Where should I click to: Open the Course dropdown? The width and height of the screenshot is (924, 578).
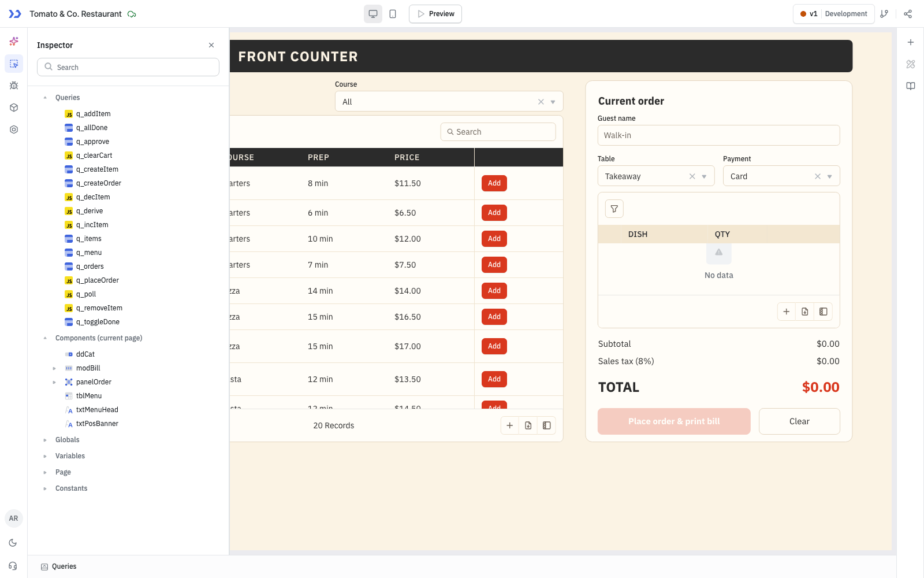click(x=449, y=102)
